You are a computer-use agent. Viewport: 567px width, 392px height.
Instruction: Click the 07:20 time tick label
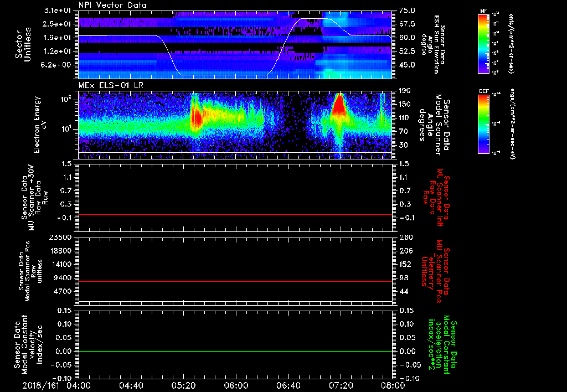click(341, 385)
